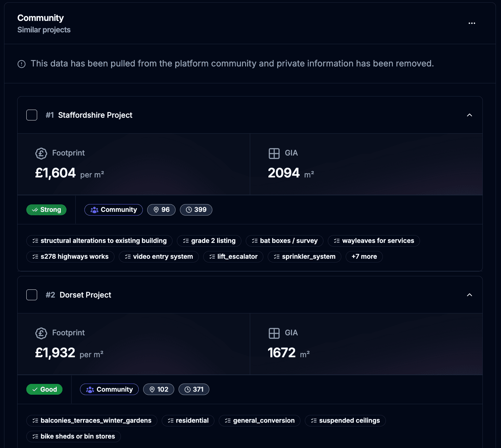Click the Staffordshire Footprint pound icon

(41, 153)
